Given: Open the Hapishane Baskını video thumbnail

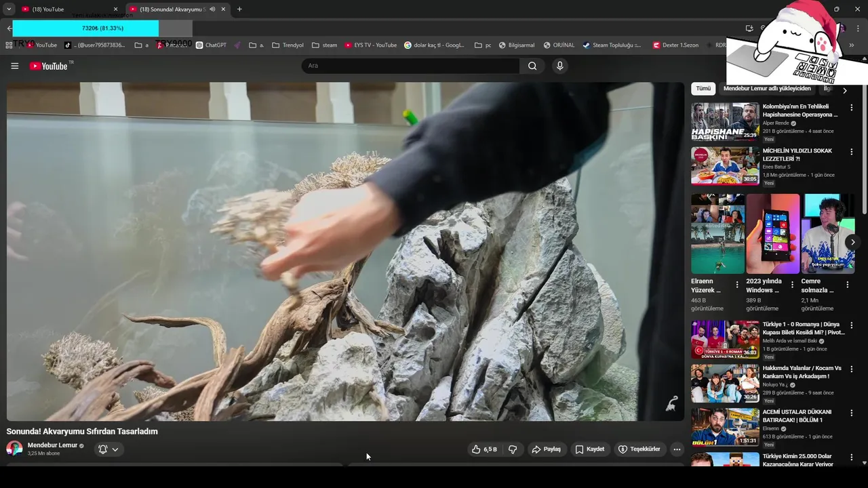Looking at the screenshot, I should click(x=725, y=121).
